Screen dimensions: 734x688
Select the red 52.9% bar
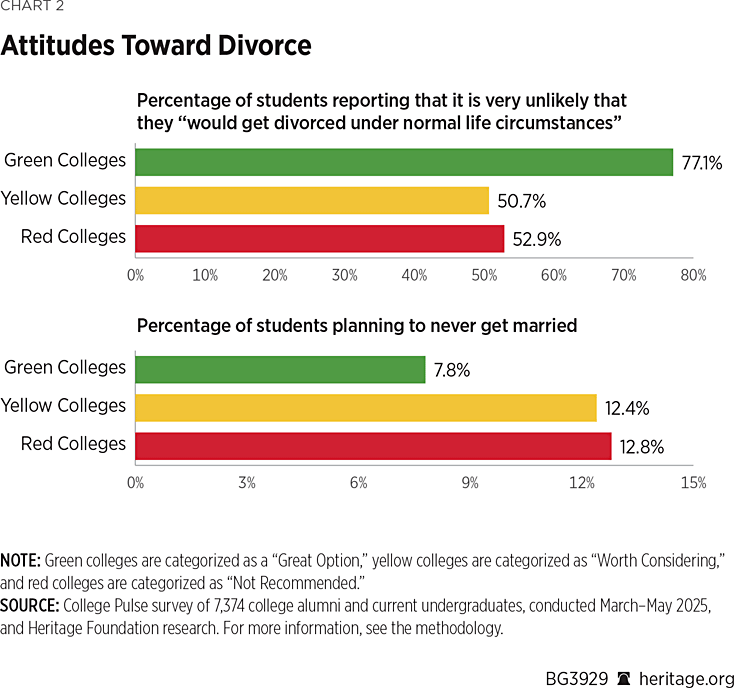coord(319,238)
